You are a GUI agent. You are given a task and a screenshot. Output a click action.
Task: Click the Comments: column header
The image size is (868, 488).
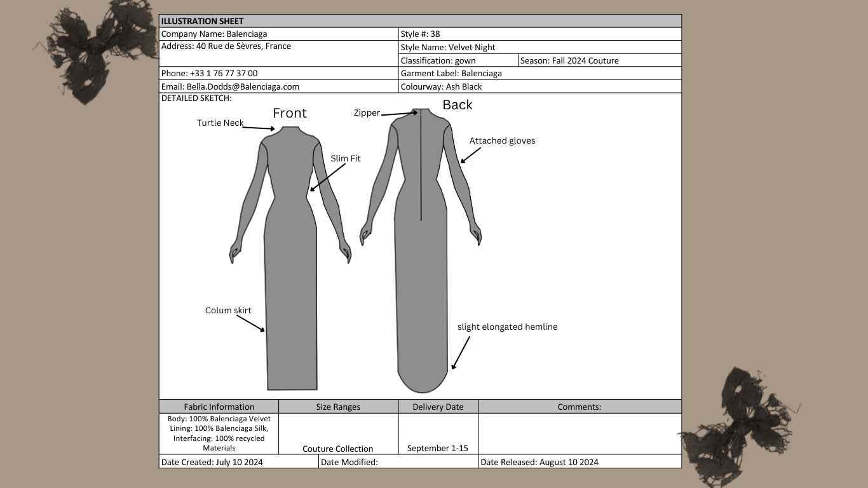(x=580, y=407)
